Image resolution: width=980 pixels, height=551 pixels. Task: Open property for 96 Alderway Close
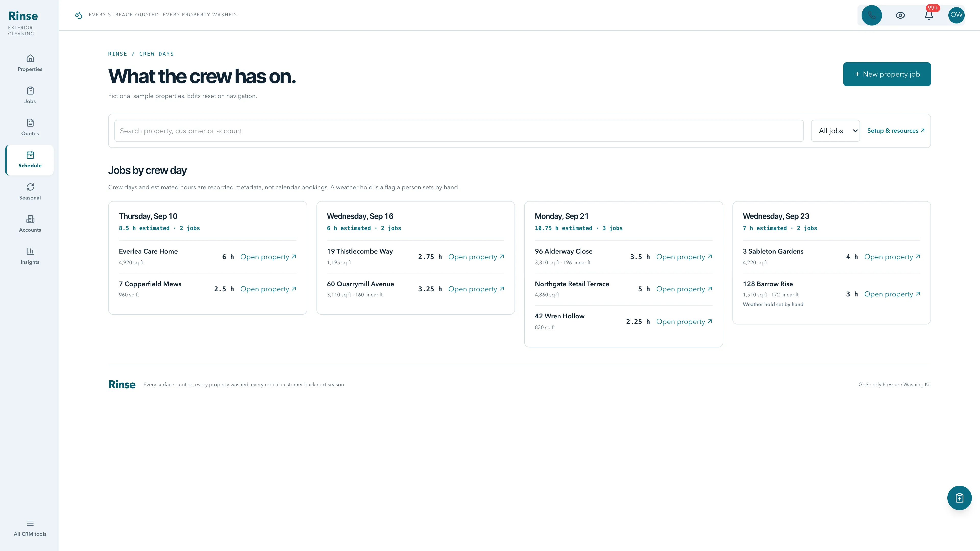[x=684, y=257]
